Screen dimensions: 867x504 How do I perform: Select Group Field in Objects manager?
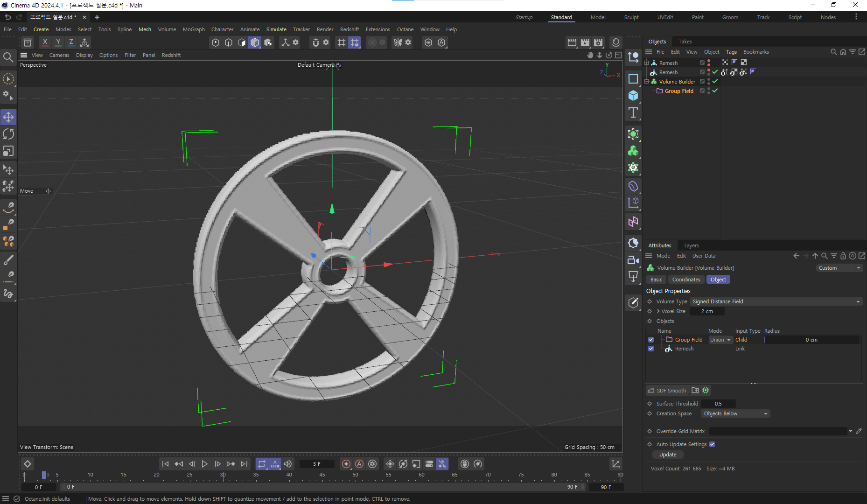pyautogui.click(x=679, y=91)
